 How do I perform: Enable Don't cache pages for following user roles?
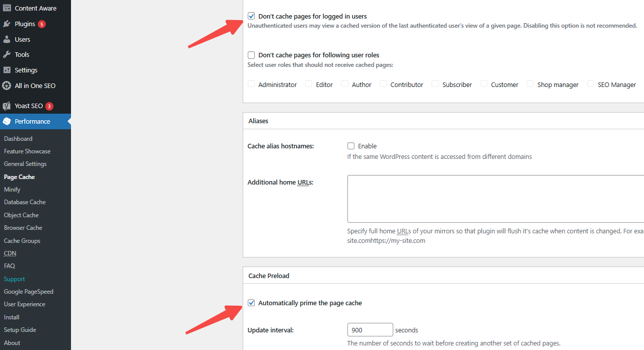pyautogui.click(x=251, y=55)
